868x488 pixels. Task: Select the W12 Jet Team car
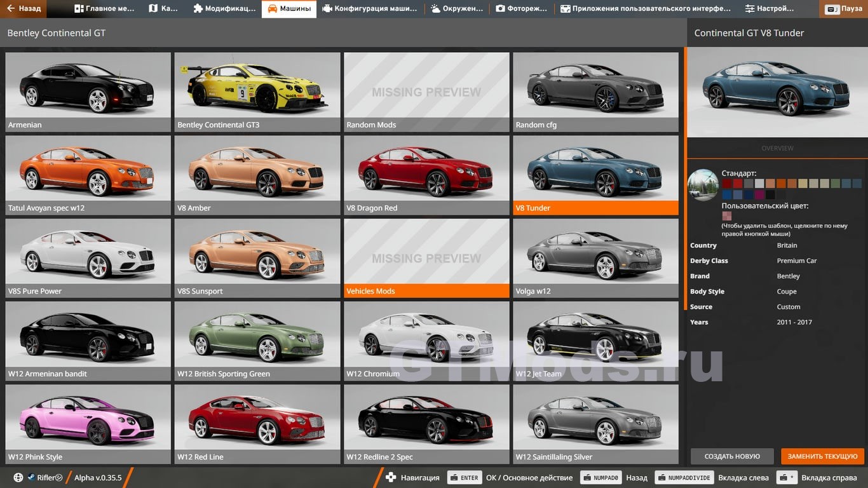(595, 341)
